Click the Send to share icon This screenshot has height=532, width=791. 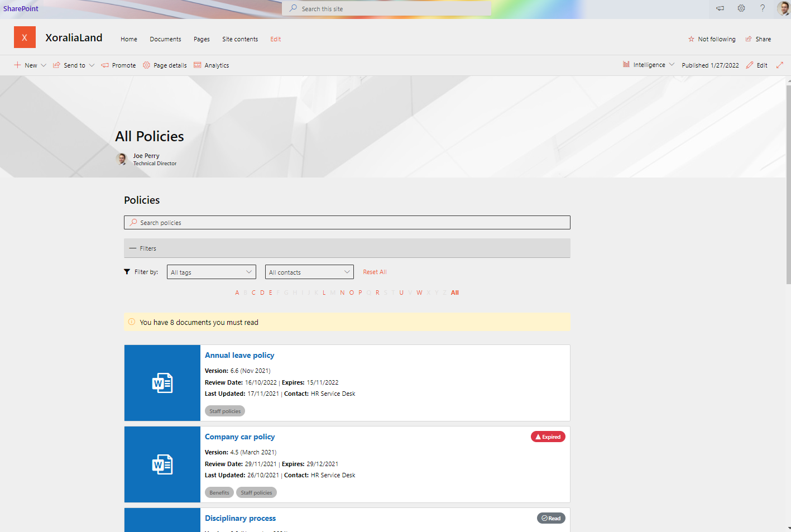pyautogui.click(x=56, y=65)
